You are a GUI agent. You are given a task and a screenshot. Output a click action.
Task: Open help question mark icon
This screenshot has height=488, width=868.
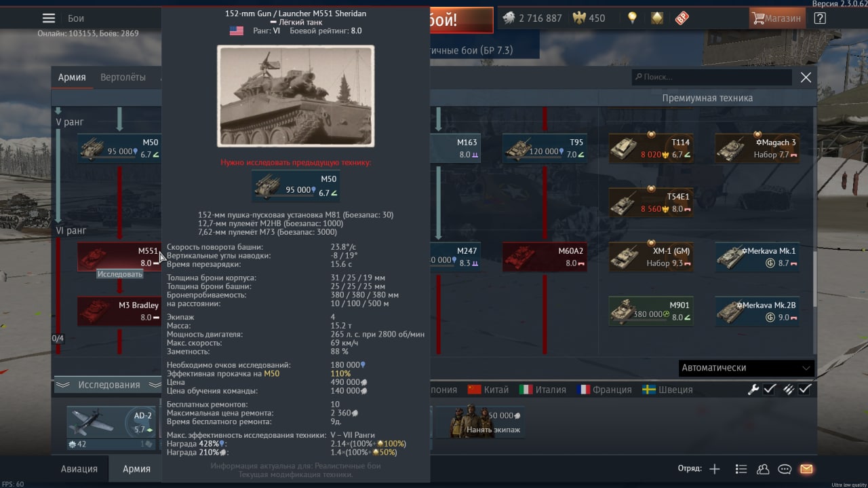(820, 18)
